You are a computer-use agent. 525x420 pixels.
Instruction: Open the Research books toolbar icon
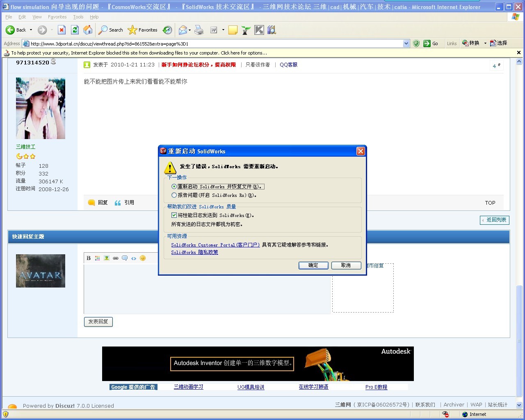pyautogui.click(x=272, y=30)
